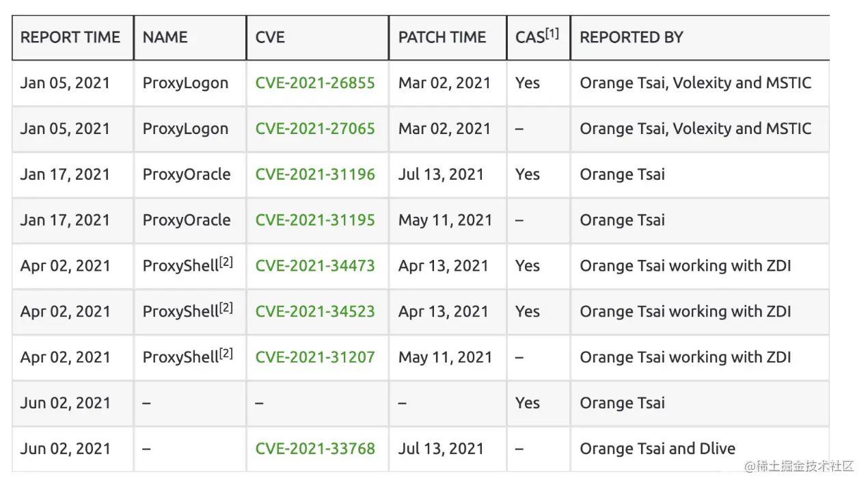This screenshot has width=868, height=487.
Task: Click the CVE-2021-31207 link
Action: [x=315, y=357]
